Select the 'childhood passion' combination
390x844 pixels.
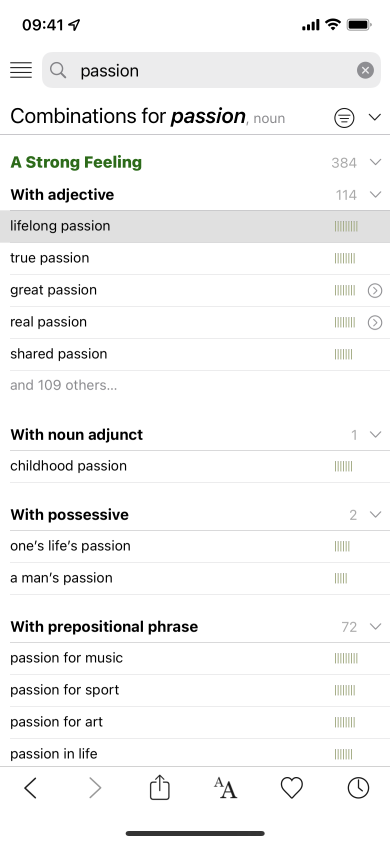(195, 466)
